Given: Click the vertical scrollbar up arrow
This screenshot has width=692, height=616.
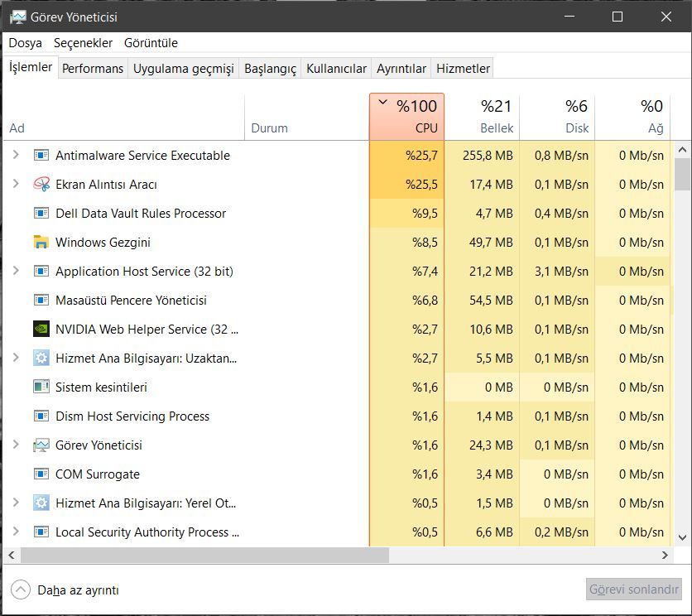Looking at the screenshot, I should 682,150.
